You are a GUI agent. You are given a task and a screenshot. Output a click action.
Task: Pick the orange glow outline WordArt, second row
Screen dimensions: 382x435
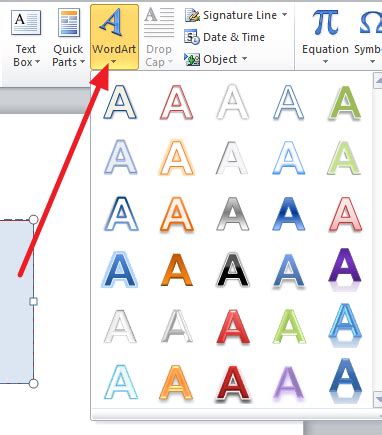click(x=176, y=157)
